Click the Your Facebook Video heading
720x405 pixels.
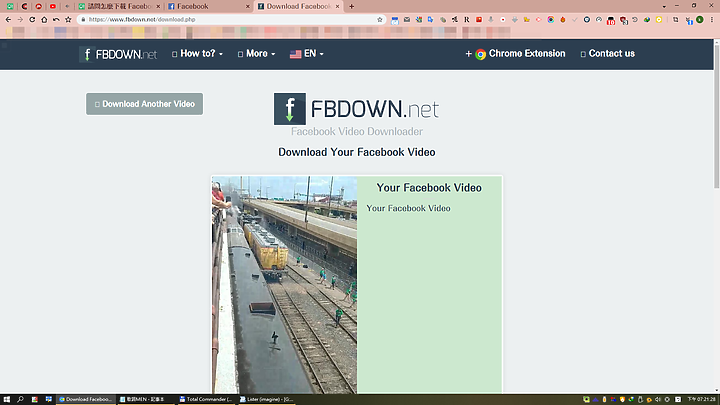point(429,188)
